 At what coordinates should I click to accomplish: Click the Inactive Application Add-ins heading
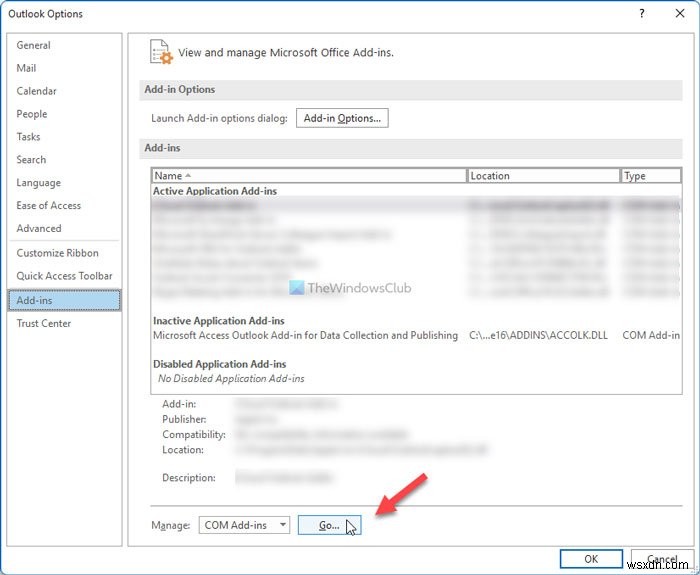point(219,321)
